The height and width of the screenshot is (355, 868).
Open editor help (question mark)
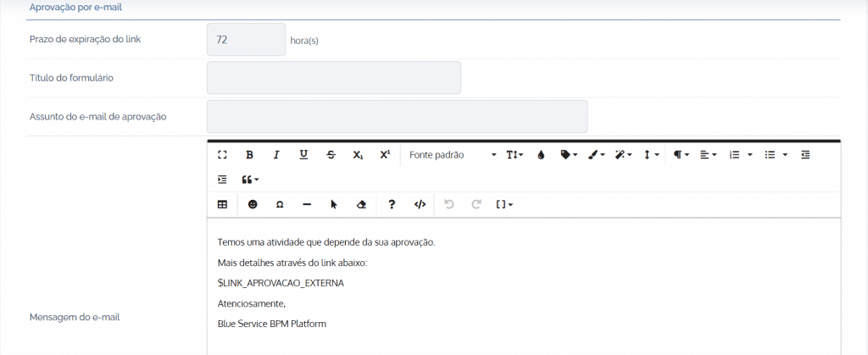tap(392, 204)
